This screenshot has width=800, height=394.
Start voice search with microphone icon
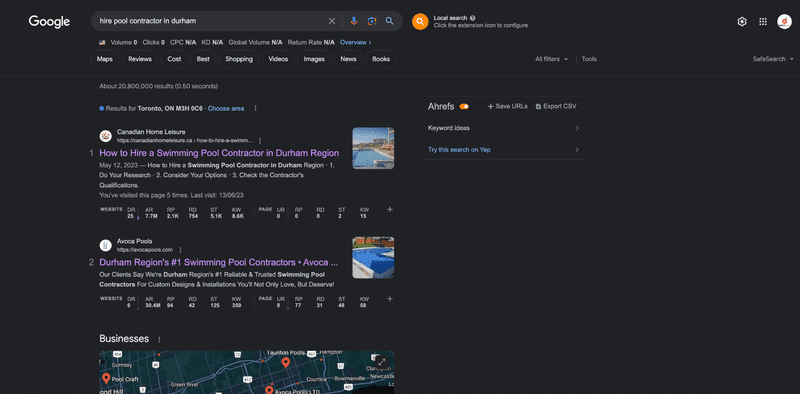tap(354, 21)
